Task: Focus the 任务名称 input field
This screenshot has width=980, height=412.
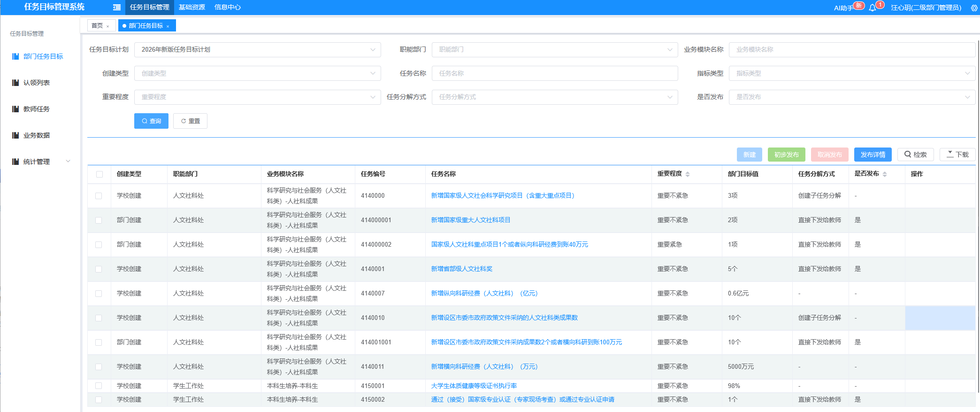Action: 555,73
